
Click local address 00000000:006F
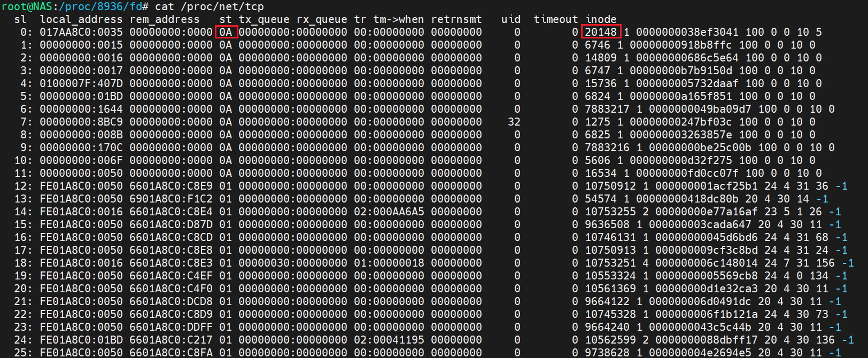(x=81, y=160)
